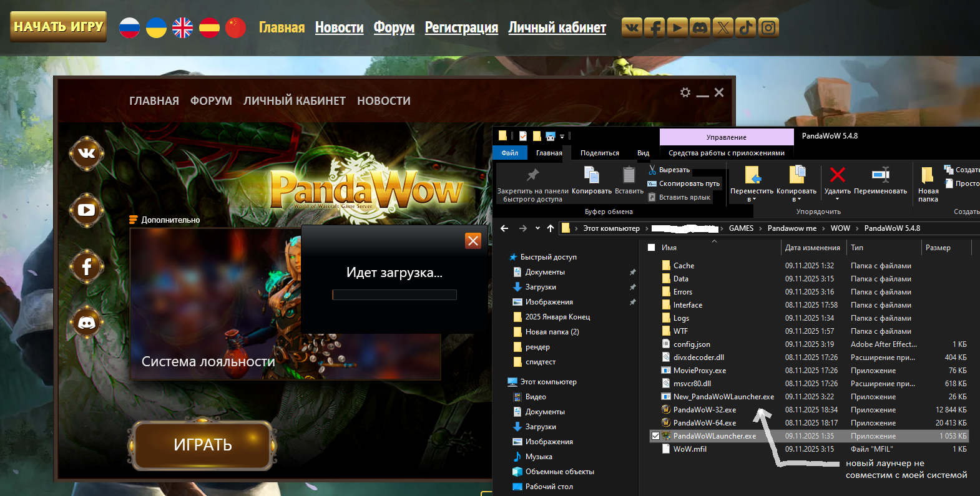Click the red Delete (Удалить) icon
The image size is (980, 496).
tap(837, 175)
